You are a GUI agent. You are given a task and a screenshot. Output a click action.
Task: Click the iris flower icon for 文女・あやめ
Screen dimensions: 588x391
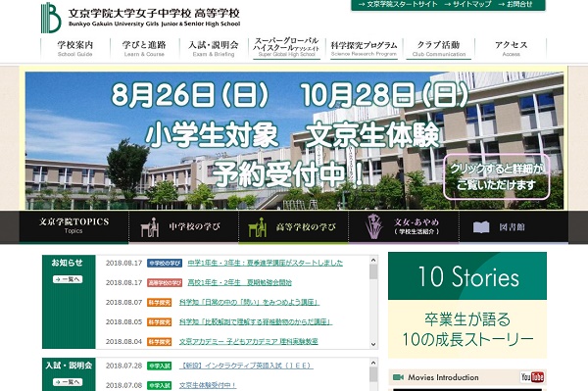pos(374,226)
